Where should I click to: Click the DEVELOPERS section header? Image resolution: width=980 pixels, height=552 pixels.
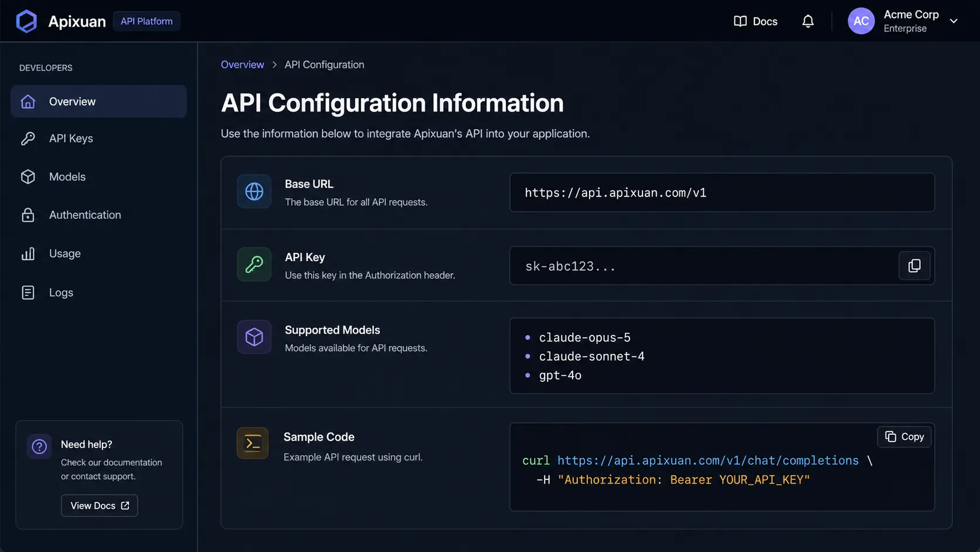[x=46, y=67]
